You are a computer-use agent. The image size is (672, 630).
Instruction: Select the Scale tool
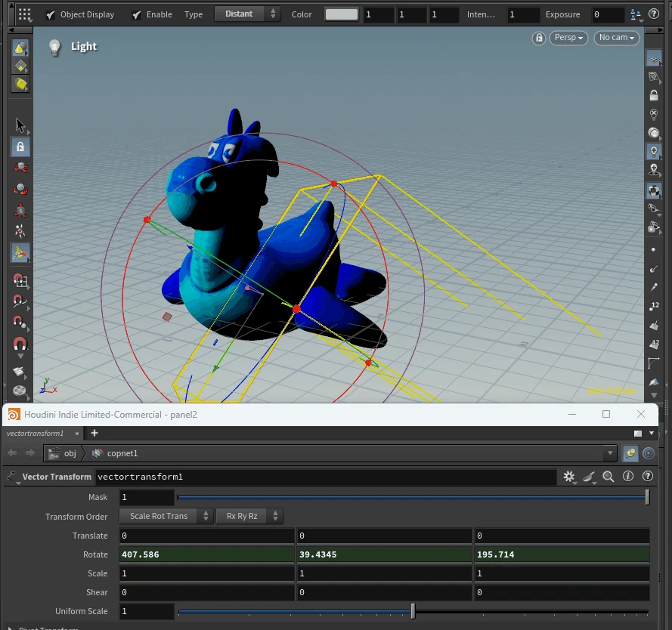coord(20,210)
